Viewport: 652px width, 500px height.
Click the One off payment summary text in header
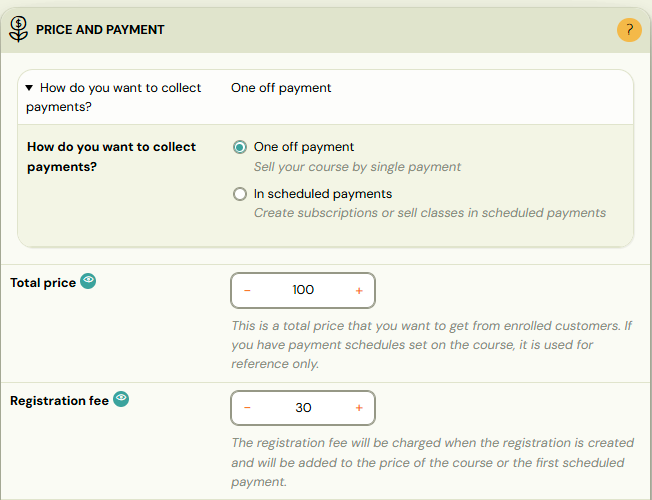click(x=281, y=88)
